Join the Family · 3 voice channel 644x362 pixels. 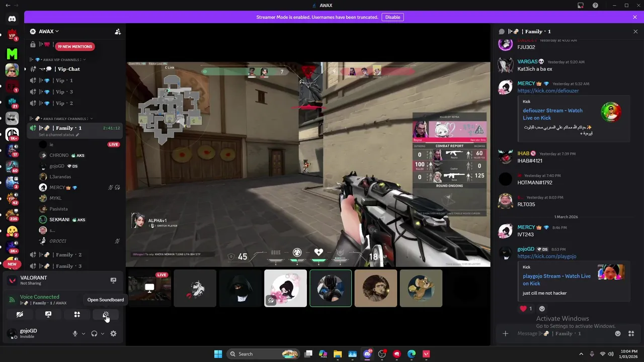pos(74,266)
